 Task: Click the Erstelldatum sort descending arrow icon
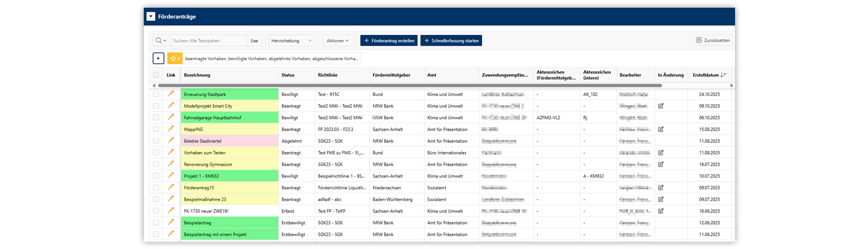[x=723, y=75]
